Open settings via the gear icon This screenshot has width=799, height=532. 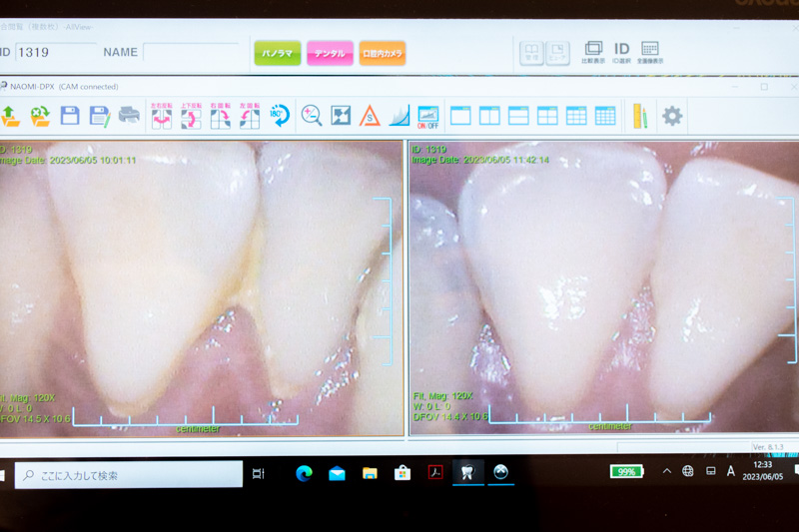tap(672, 116)
